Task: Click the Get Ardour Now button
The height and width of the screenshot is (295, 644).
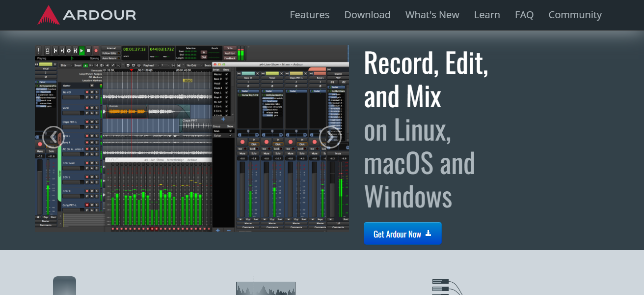Action: (402, 233)
